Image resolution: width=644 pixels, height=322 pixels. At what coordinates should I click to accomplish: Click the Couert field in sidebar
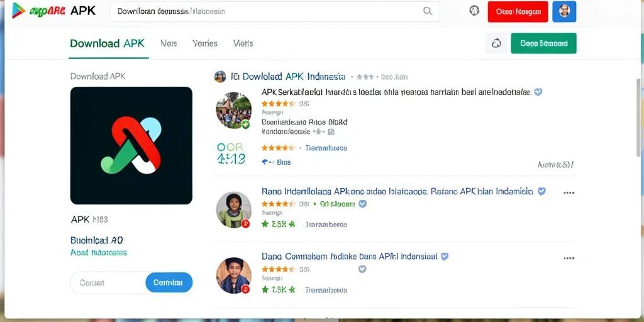point(108,283)
